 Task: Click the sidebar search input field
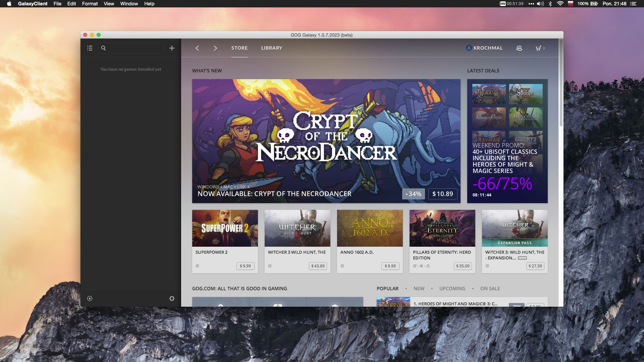coord(131,48)
